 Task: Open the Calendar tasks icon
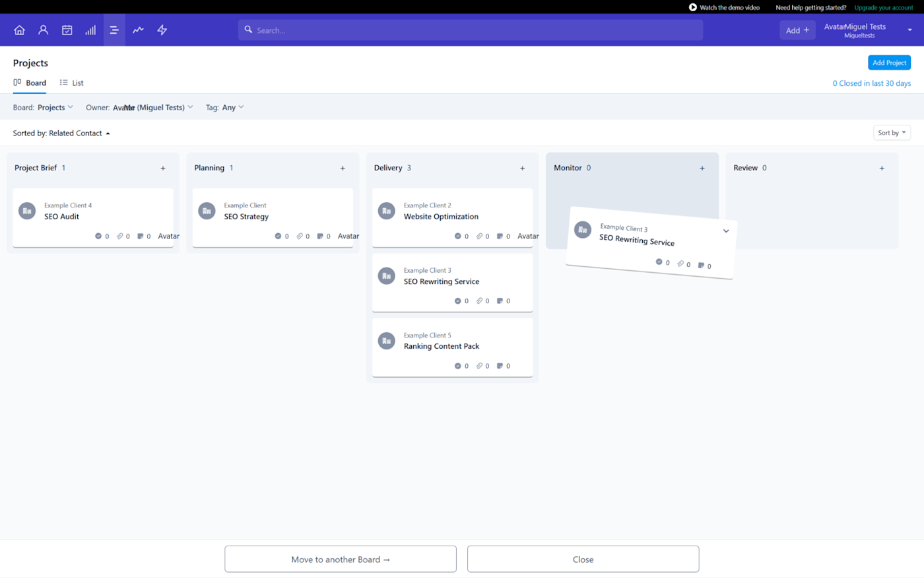[x=67, y=30]
